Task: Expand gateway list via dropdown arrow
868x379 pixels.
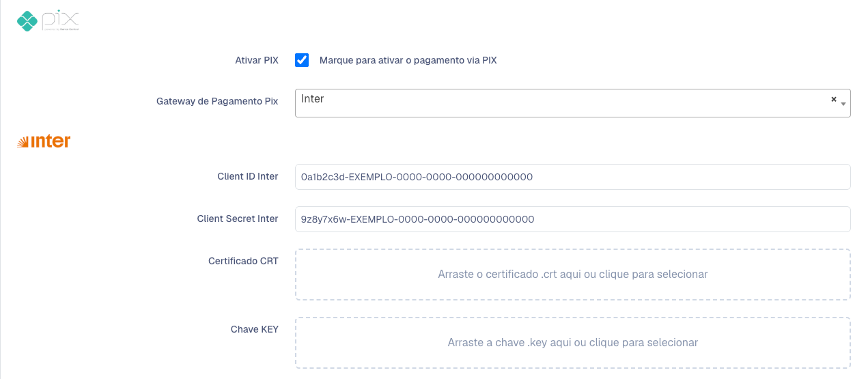Action: click(x=843, y=104)
